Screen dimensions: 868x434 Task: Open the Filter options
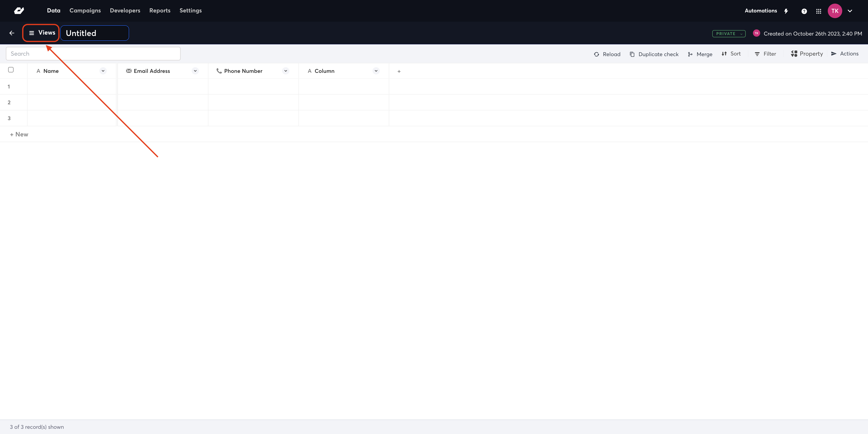click(765, 54)
